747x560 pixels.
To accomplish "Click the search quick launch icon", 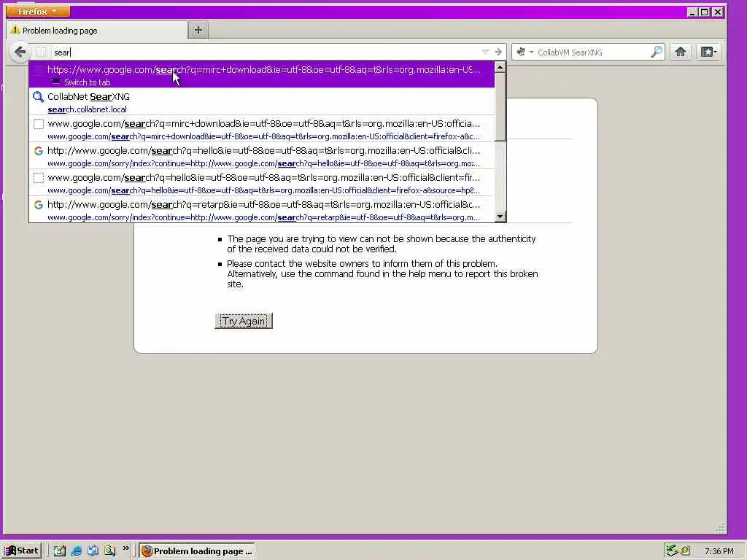I will [110, 551].
